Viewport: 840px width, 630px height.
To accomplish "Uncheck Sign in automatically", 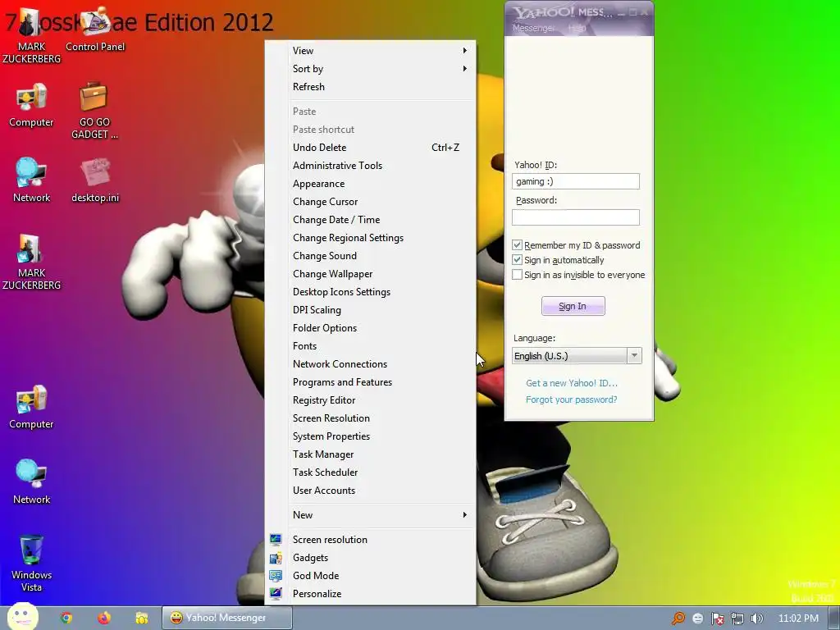I will click(517, 260).
